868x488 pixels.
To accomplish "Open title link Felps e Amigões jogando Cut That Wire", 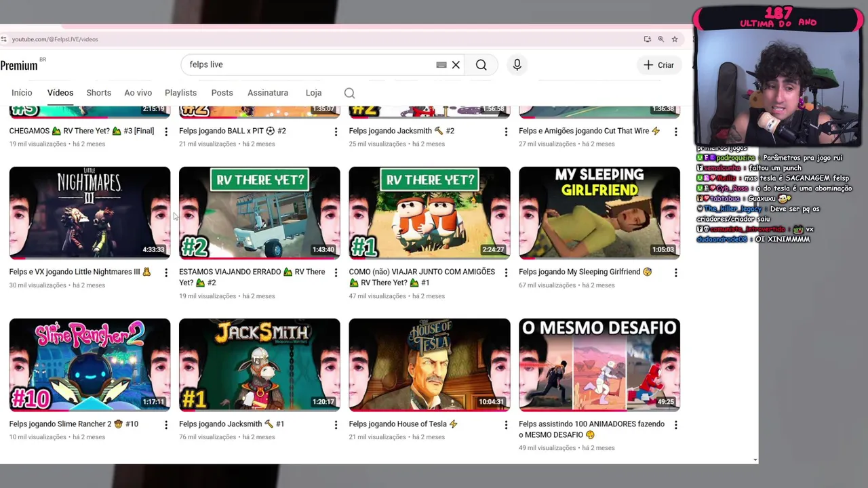I will (x=589, y=131).
